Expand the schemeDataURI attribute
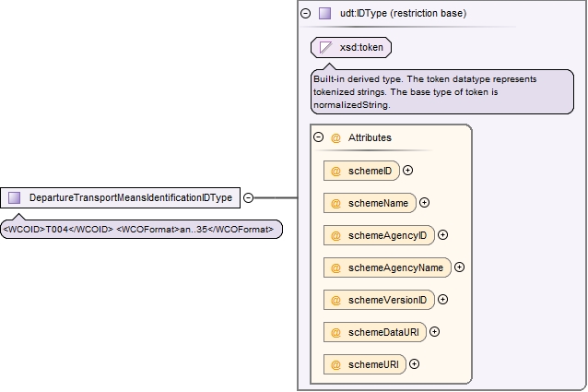Screen dimensions: 588x392 pos(434,332)
